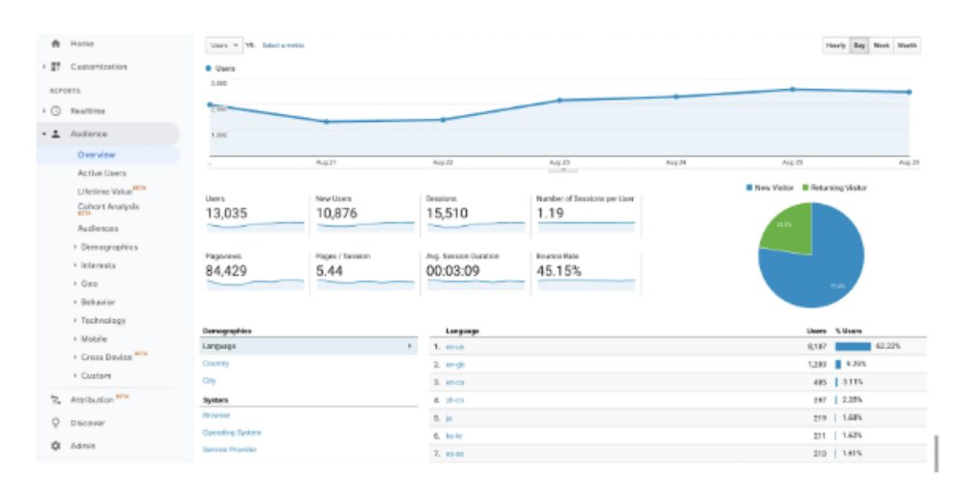
Task: Click the 'Select a metric' link
Action: pyautogui.click(x=283, y=45)
